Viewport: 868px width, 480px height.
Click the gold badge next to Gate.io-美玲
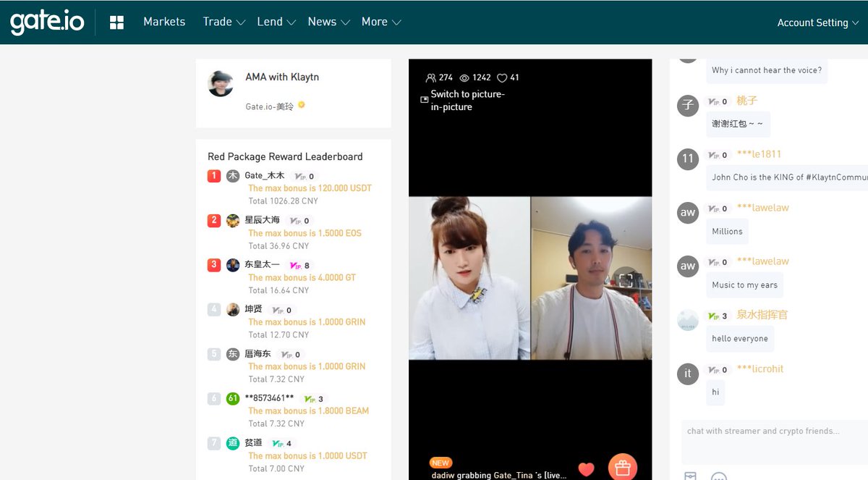[x=302, y=105]
